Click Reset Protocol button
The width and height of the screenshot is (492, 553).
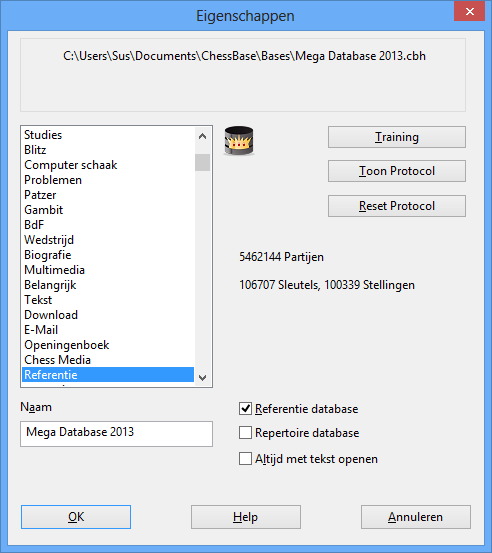click(397, 206)
